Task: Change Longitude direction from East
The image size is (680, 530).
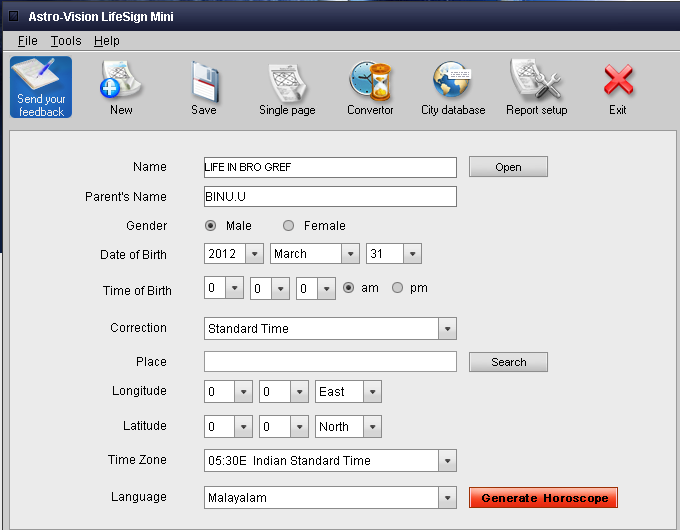Action: [x=373, y=392]
